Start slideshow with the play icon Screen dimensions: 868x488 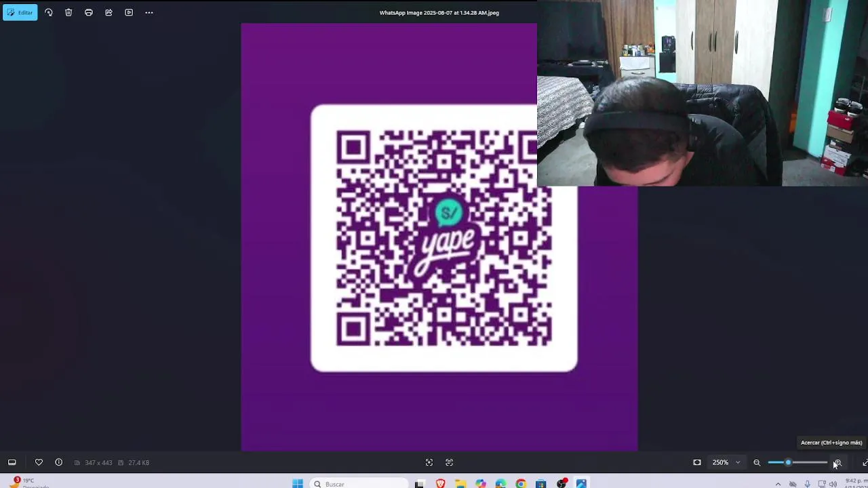[x=129, y=12]
